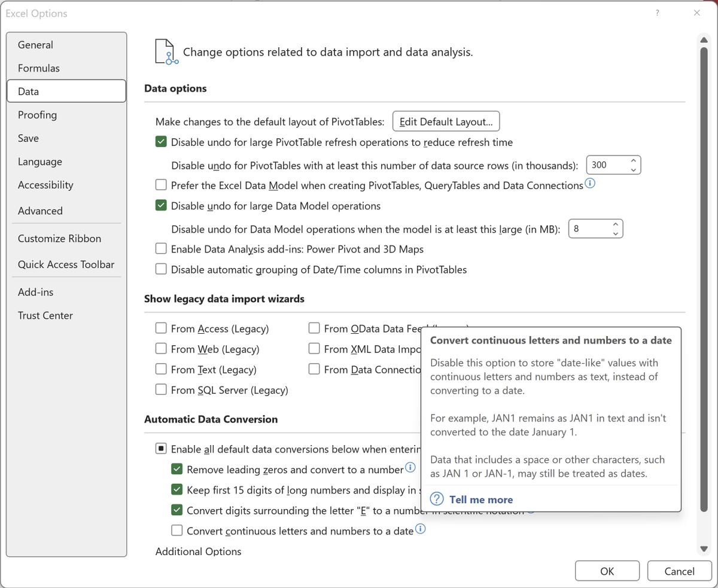Click info icon beside Remove leading zeros
This screenshot has width=718, height=588.
(410, 468)
